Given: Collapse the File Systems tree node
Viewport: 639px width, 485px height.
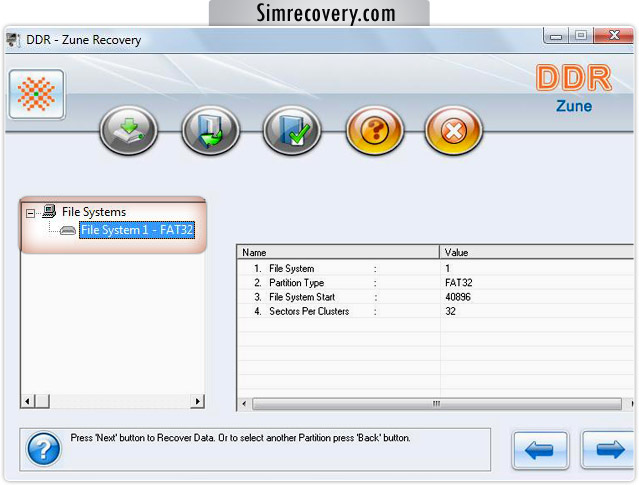Looking at the screenshot, I should (30, 213).
